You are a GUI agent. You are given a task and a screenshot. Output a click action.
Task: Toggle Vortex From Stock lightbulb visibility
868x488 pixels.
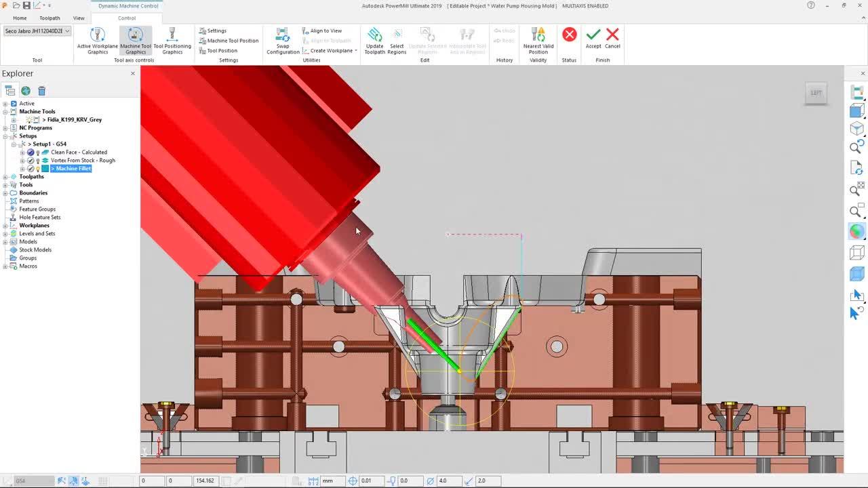click(x=38, y=161)
